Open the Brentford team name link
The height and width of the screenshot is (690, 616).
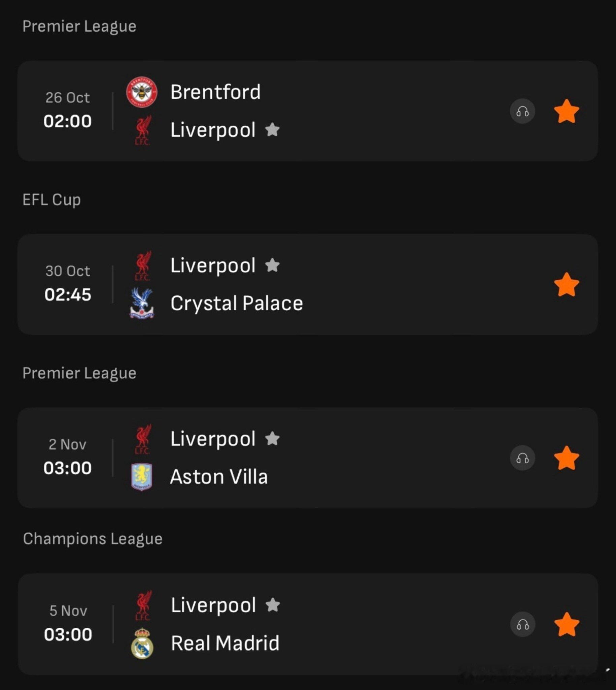click(215, 92)
